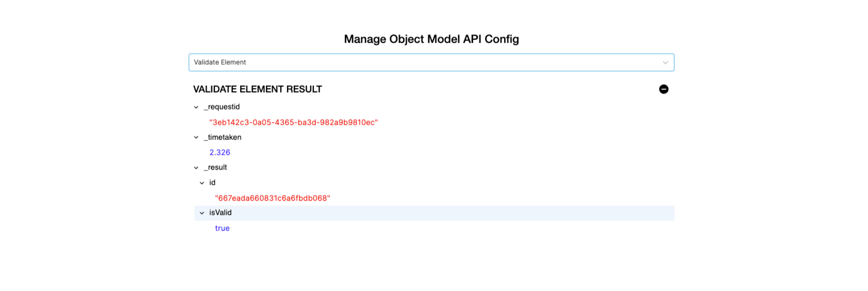Collapse the _timetaken node chevron
The height and width of the screenshot is (291, 868).
tap(196, 138)
